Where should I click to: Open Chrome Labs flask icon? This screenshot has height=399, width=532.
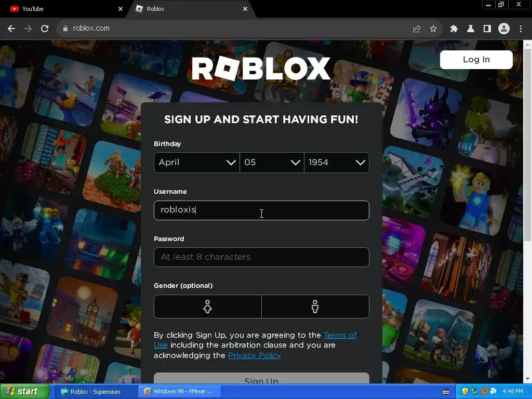click(x=470, y=29)
